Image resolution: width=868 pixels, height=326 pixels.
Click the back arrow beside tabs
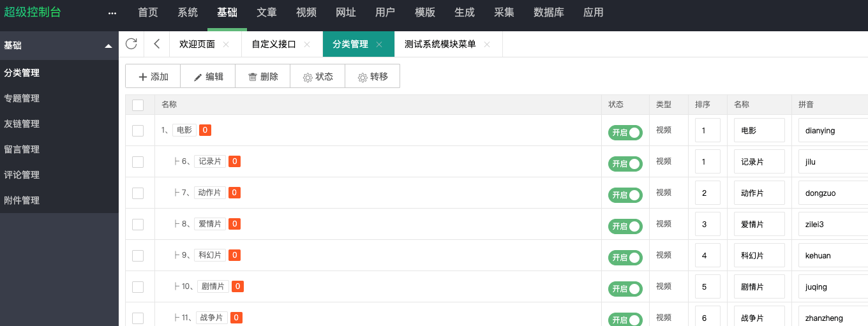[x=156, y=44]
